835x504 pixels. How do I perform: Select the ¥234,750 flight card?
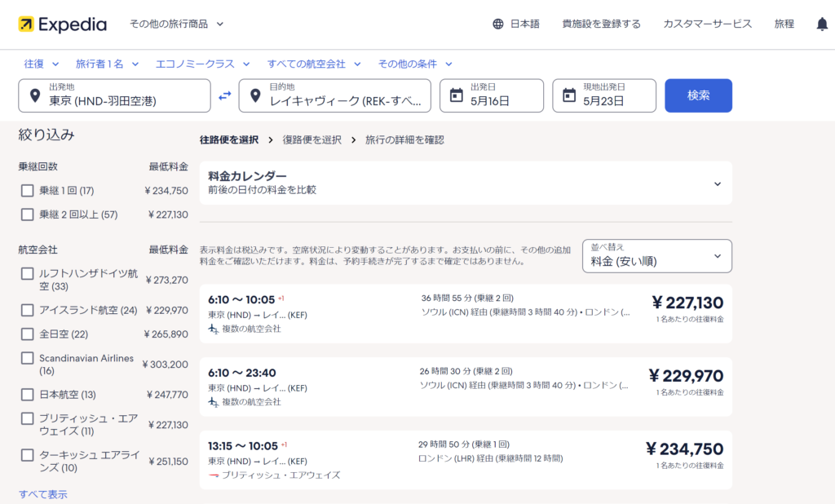click(x=466, y=460)
